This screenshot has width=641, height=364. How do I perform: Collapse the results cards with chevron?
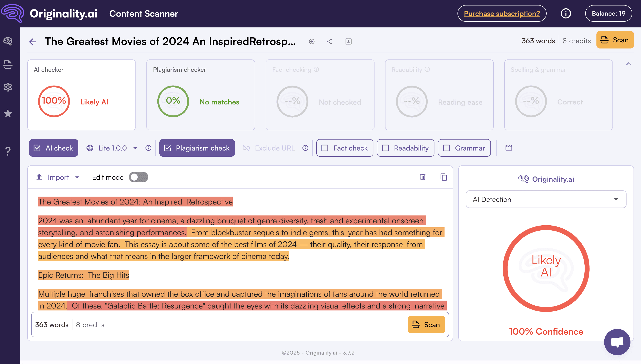point(628,64)
